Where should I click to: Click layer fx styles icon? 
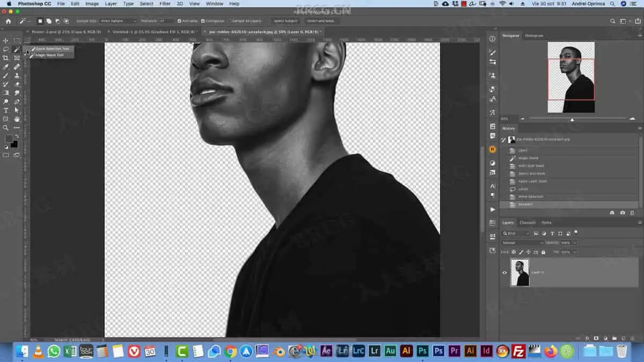[x=588, y=338]
